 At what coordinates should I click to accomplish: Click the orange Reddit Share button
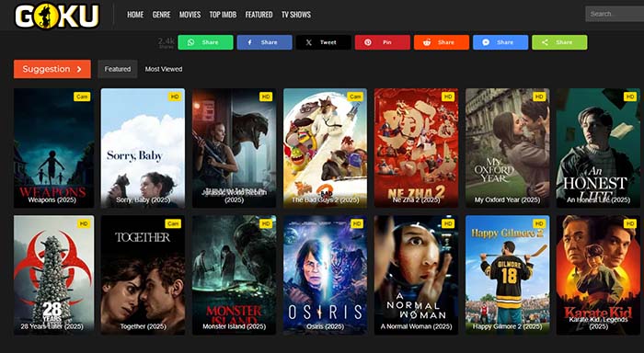pos(442,42)
